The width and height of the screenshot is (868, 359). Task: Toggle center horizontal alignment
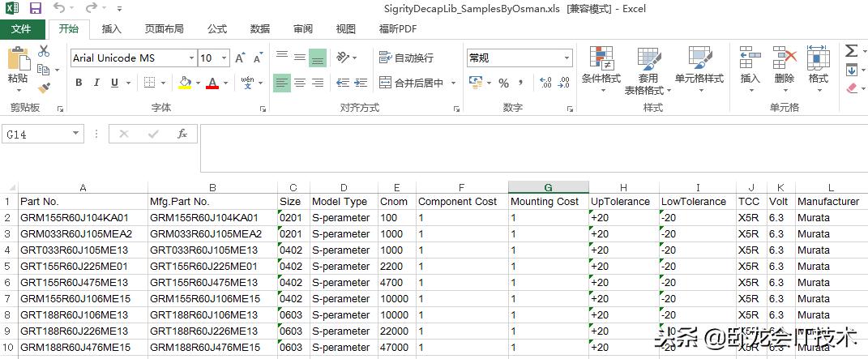[300, 83]
